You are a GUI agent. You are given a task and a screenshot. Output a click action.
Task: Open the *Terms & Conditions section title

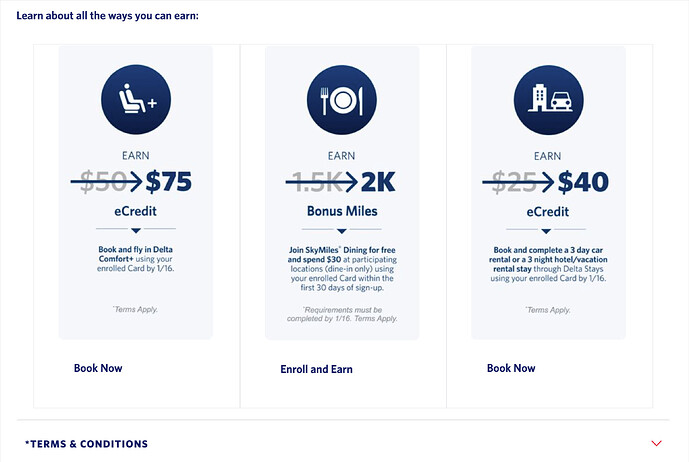(x=87, y=444)
